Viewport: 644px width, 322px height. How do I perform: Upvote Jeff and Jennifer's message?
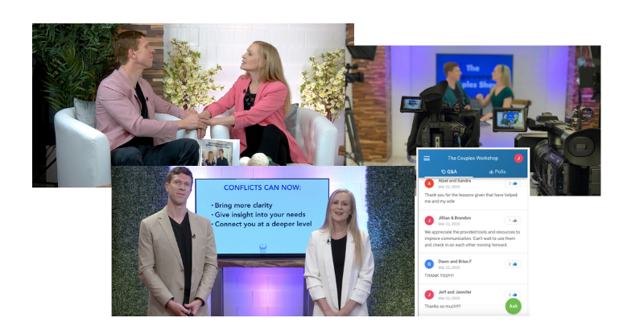point(513,295)
